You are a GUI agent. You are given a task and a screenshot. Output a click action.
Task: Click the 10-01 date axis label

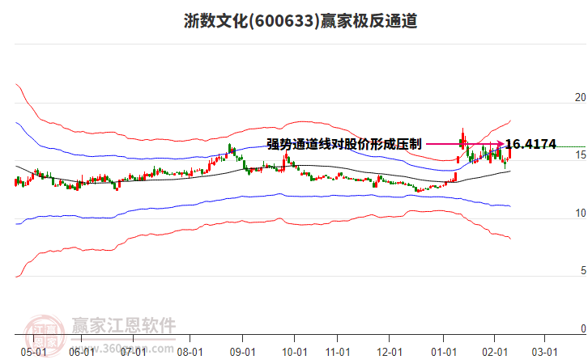point(294,352)
